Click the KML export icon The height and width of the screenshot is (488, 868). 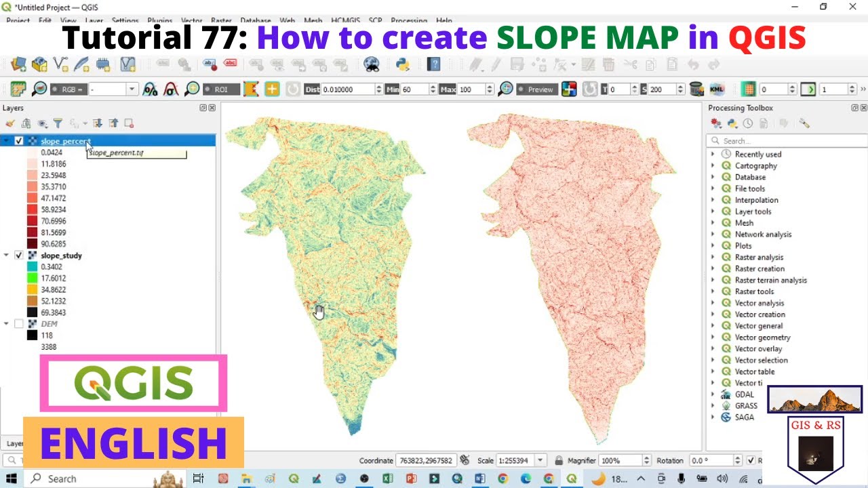pos(717,89)
